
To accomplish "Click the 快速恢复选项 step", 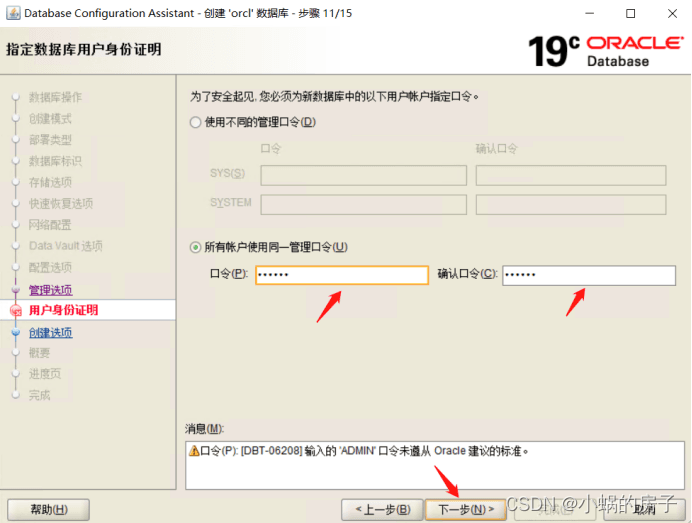I will point(61,203).
